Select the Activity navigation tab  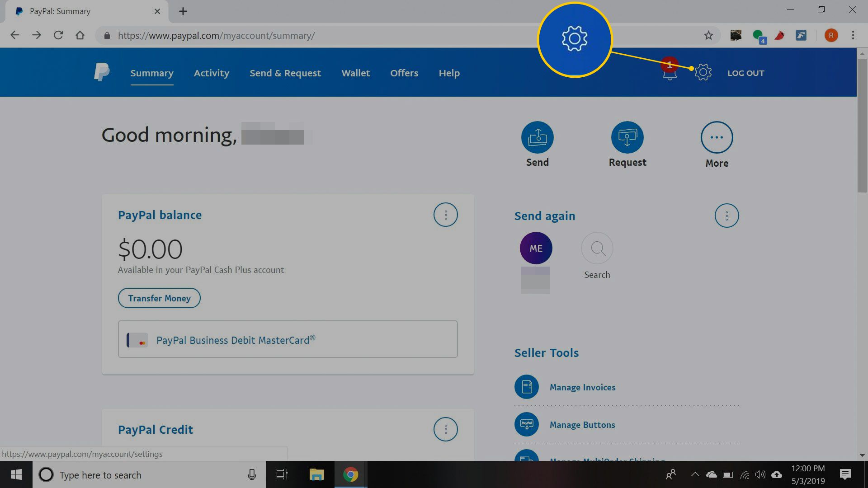point(212,73)
